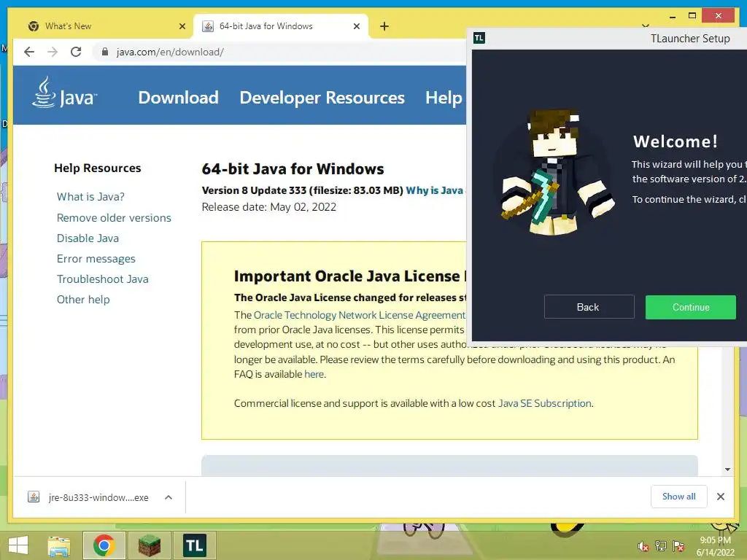
Task: Click the Chrome tab search chevron
Action: [x=645, y=26]
